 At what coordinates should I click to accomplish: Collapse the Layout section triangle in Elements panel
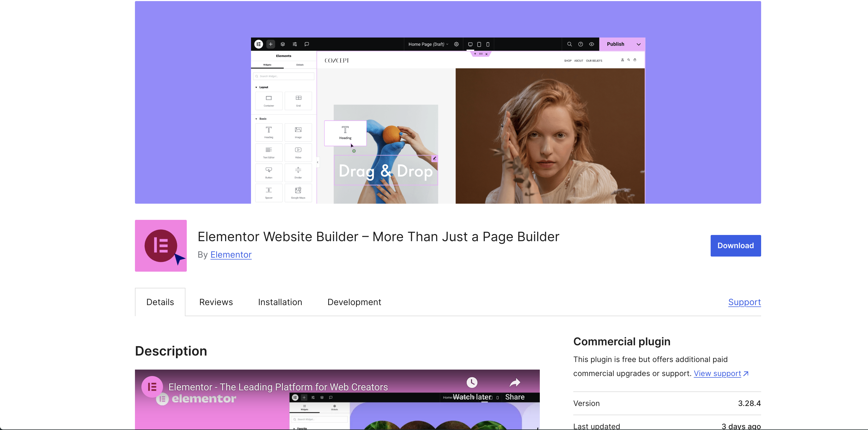[256, 87]
